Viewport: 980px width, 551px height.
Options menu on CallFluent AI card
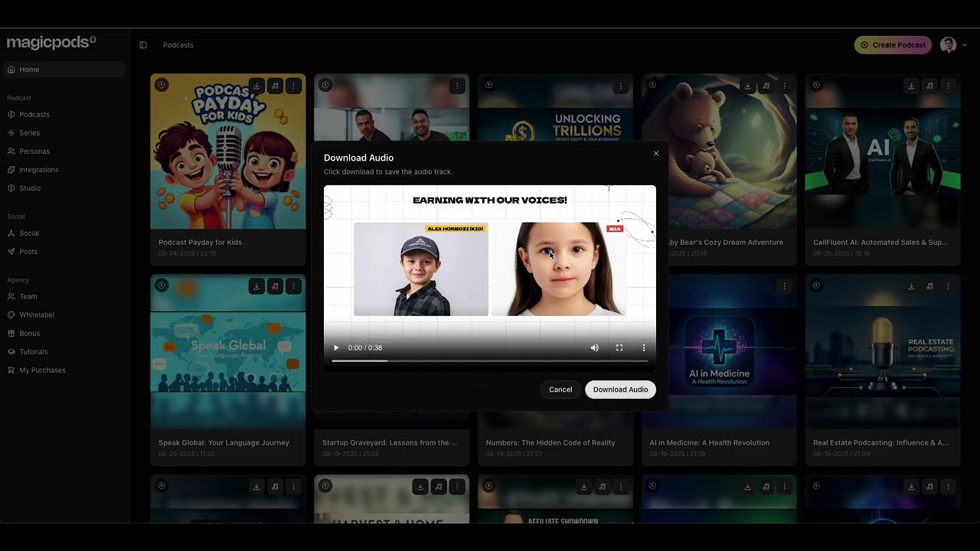pos(949,86)
